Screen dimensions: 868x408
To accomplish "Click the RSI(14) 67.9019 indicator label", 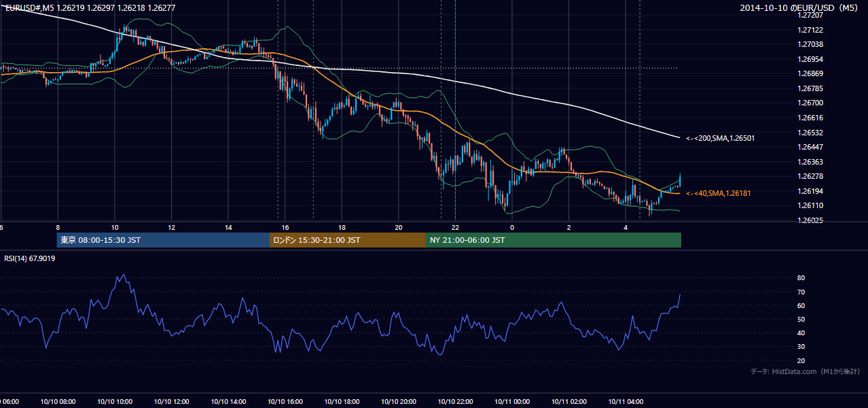I will tap(30, 258).
